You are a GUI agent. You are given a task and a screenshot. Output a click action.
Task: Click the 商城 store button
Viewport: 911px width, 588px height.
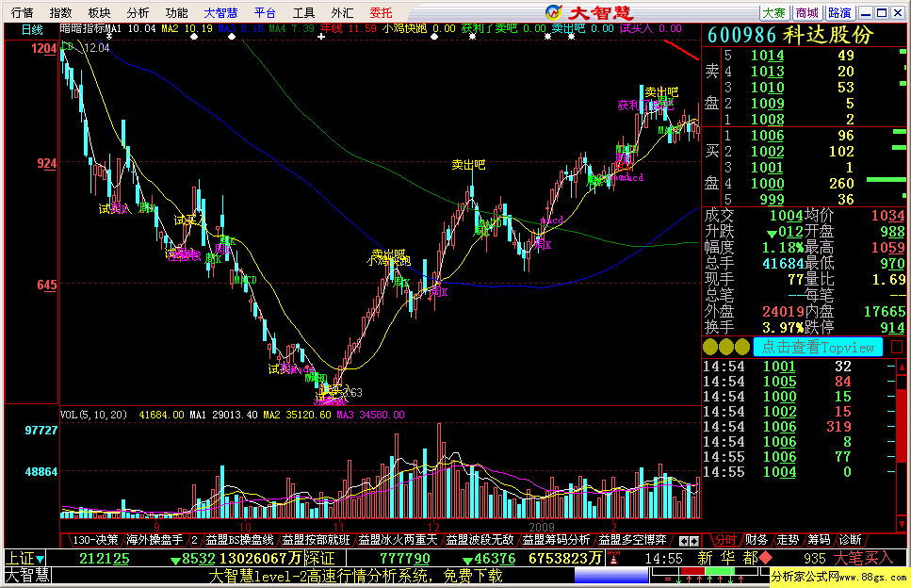(x=807, y=13)
